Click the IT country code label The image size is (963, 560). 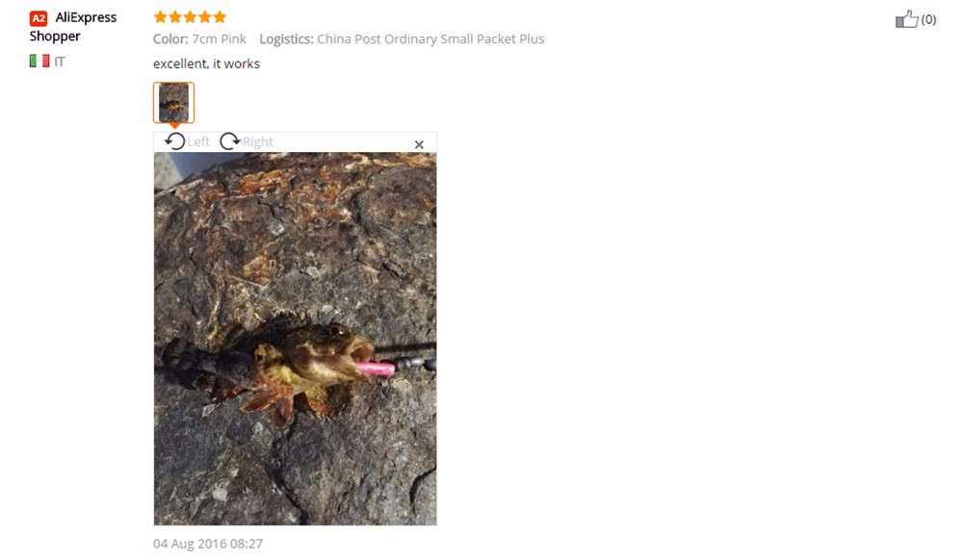(60, 62)
